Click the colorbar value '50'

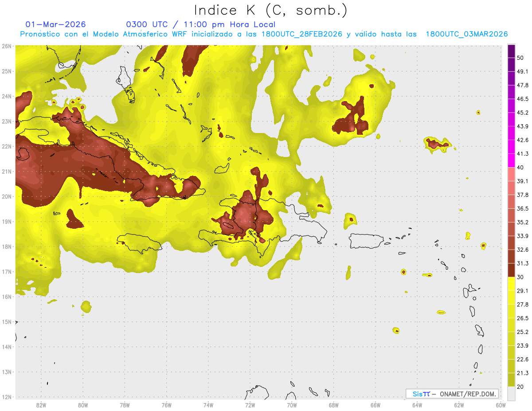(x=520, y=58)
